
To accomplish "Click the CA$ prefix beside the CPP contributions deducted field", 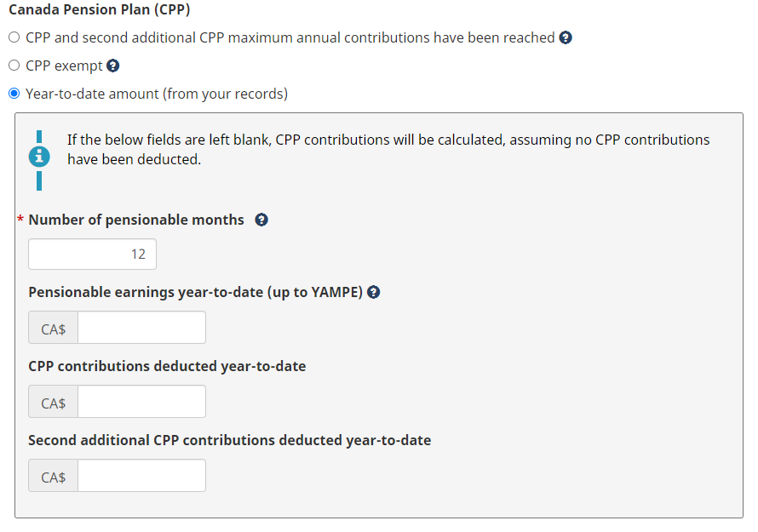I will [x=53, y=402].
